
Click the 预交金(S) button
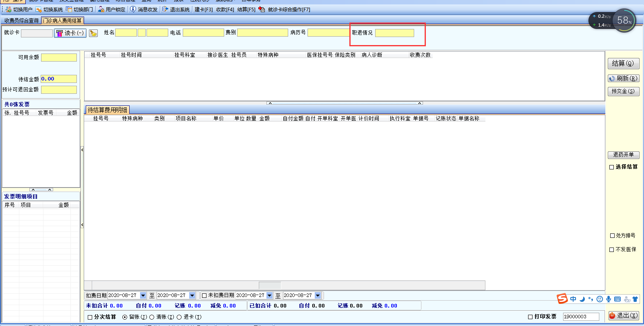pyautogui.click(x=623, y=91)
